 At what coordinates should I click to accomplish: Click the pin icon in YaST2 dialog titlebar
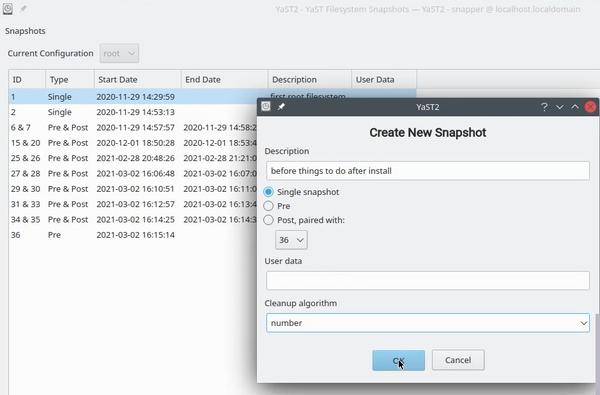281,107
